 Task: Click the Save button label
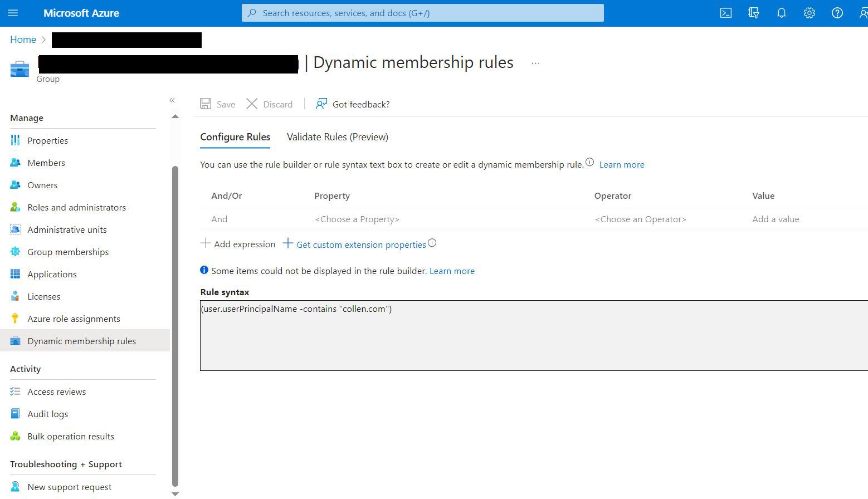(226, 104)
